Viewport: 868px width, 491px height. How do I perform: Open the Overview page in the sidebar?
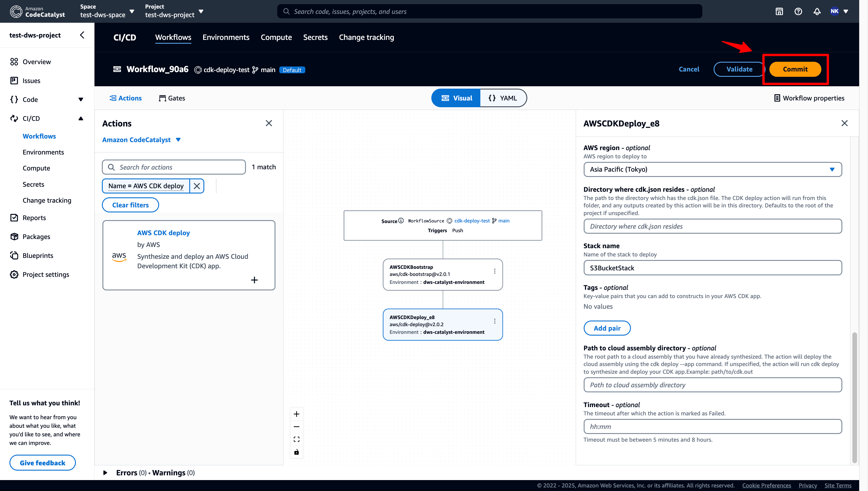pos(37,62)
